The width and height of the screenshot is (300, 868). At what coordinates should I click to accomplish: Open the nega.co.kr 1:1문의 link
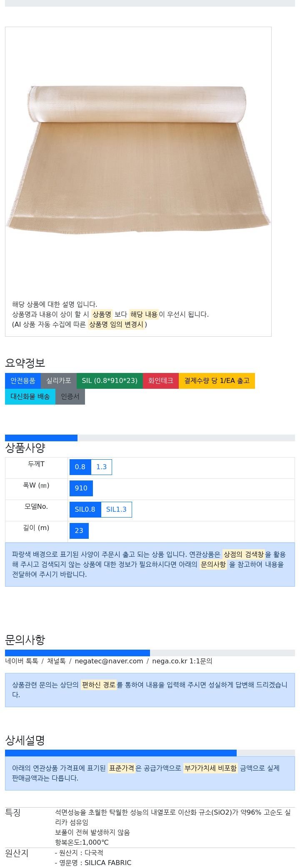(182, 661)
